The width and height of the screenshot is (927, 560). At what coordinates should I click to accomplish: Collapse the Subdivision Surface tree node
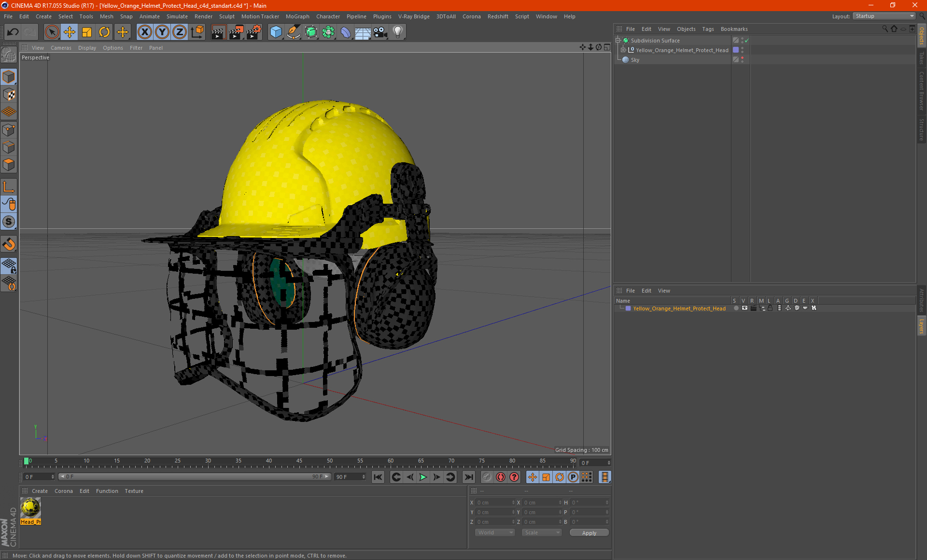pos(618,41)
